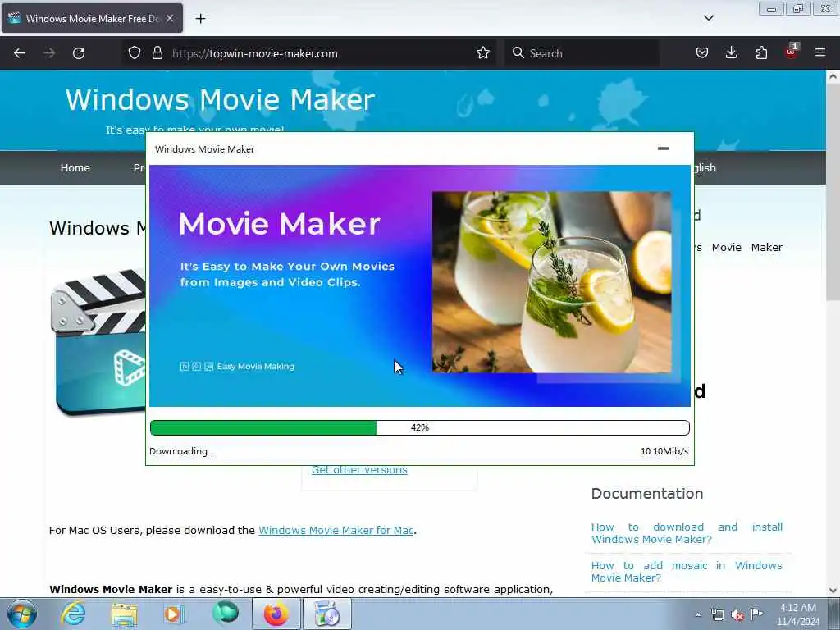
Task: Launch Internet Explorer from the taskbar
Action: click(73, 614)
